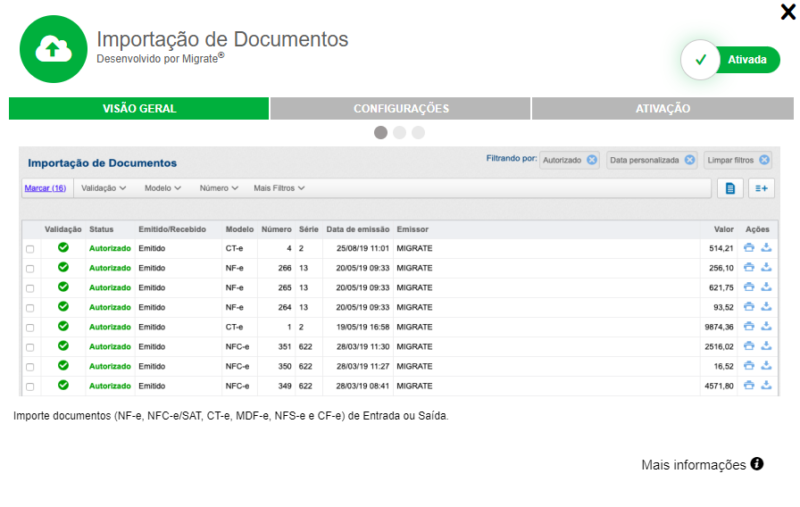Remove the Autorizado filter chip
This screenshot has width=800, height=507.
click(591, 160)
